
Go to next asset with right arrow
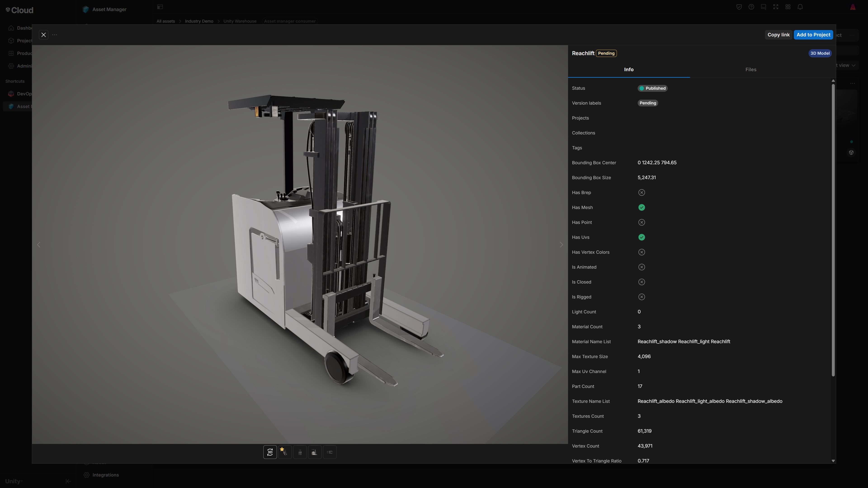point(561,245)
